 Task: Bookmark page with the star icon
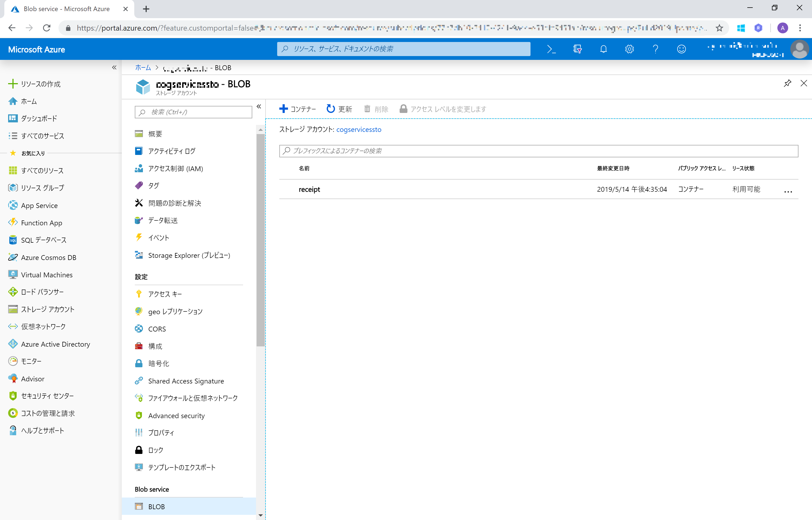tap(719, 28)
